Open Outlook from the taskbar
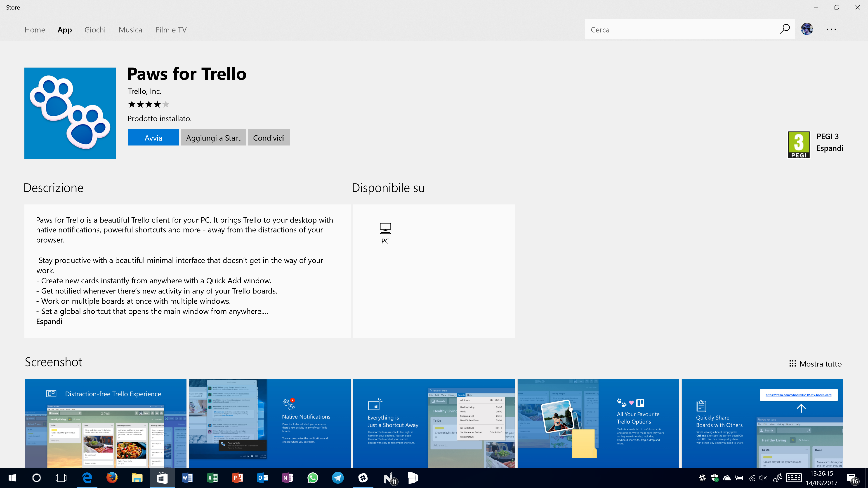 point(262,478)
